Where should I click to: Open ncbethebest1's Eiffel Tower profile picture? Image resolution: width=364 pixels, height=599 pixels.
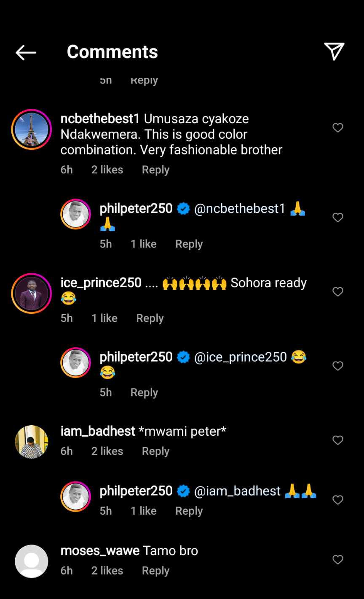coord(32,130)
